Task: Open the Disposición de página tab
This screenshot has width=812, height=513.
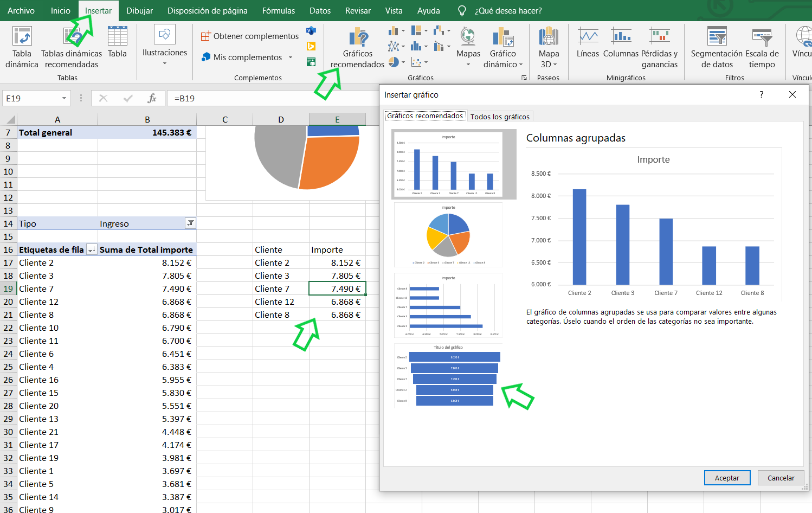Action: (x=208, y=11)
